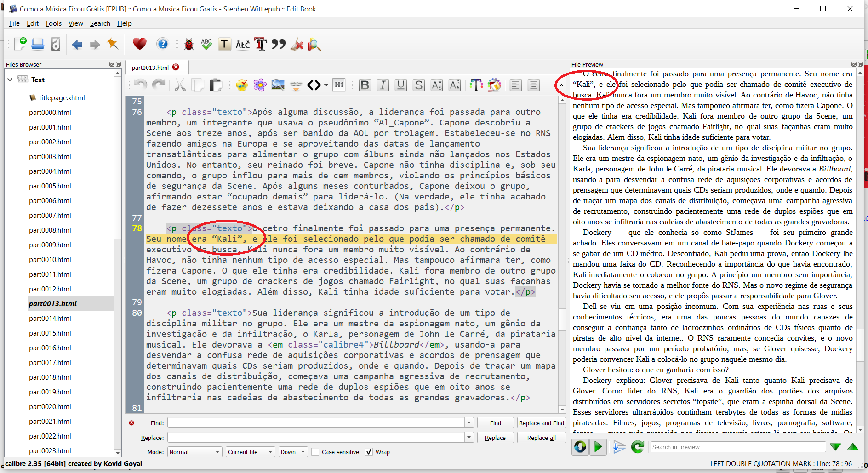Open the File menu
Viewport: 868px width, 473px height.
click(x=14, y=23)
